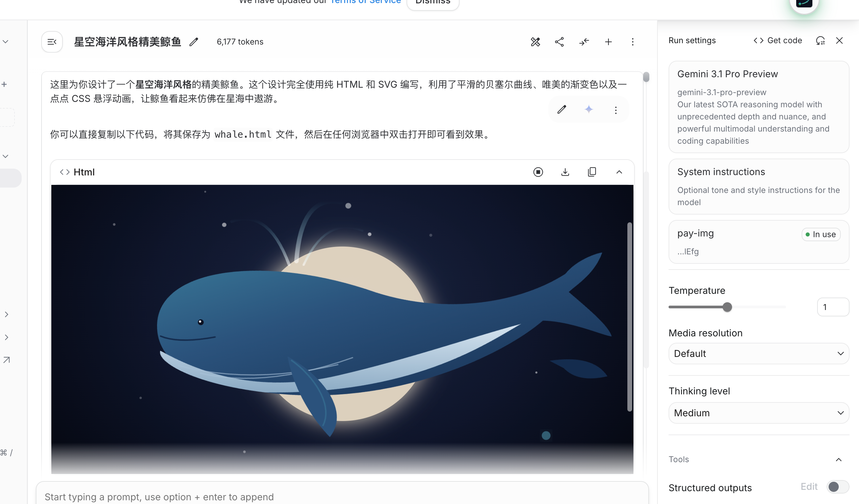
Task: Edit the response with pencil icon
Action: tap(562, 109)
